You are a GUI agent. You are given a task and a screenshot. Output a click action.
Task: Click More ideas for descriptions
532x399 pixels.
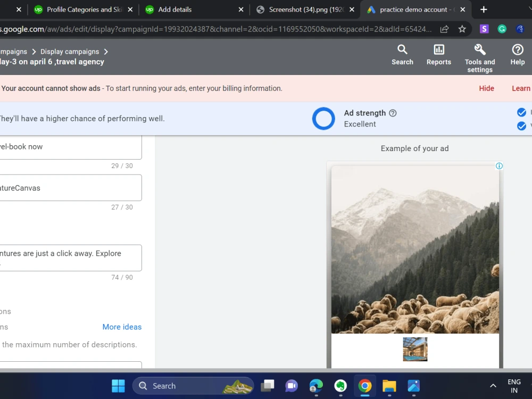(122, 327)
